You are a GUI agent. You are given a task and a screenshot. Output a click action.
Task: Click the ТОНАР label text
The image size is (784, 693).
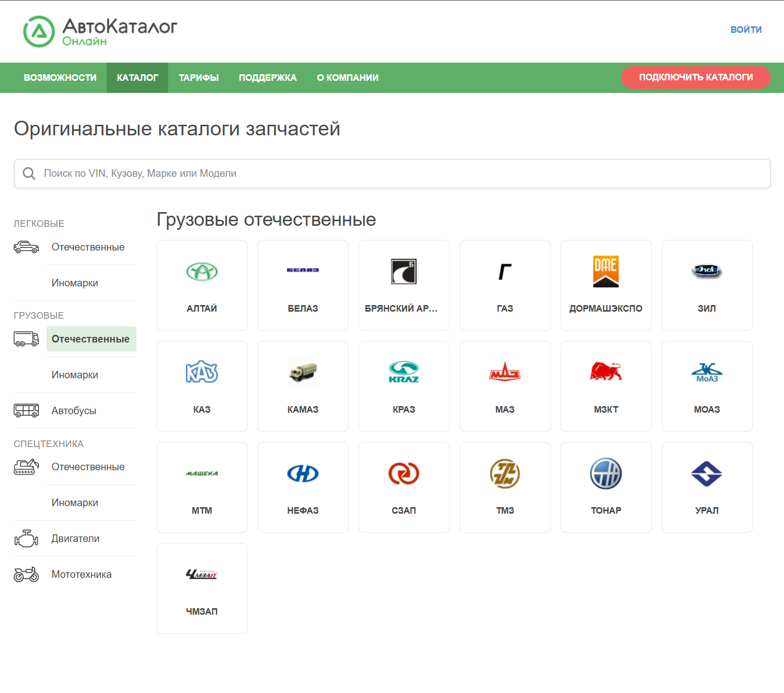pos(606,511)
